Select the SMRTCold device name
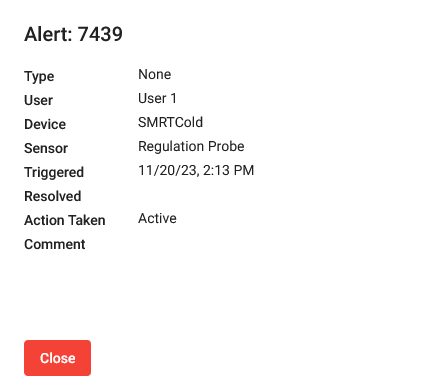 click(x=170, y=122)
